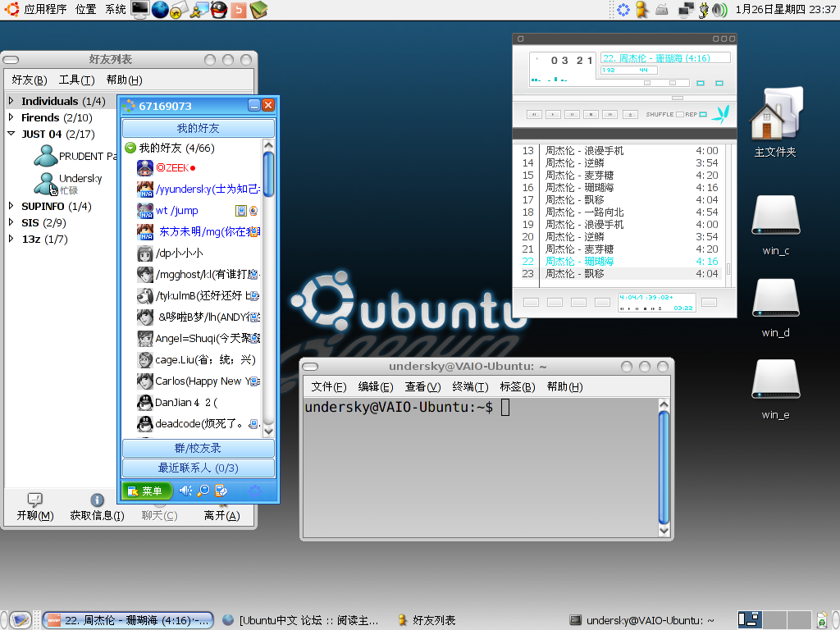This screenshot has width=840, height=630.
Task: Select contact wt /jump in QQ list
Action: [199, 211]
